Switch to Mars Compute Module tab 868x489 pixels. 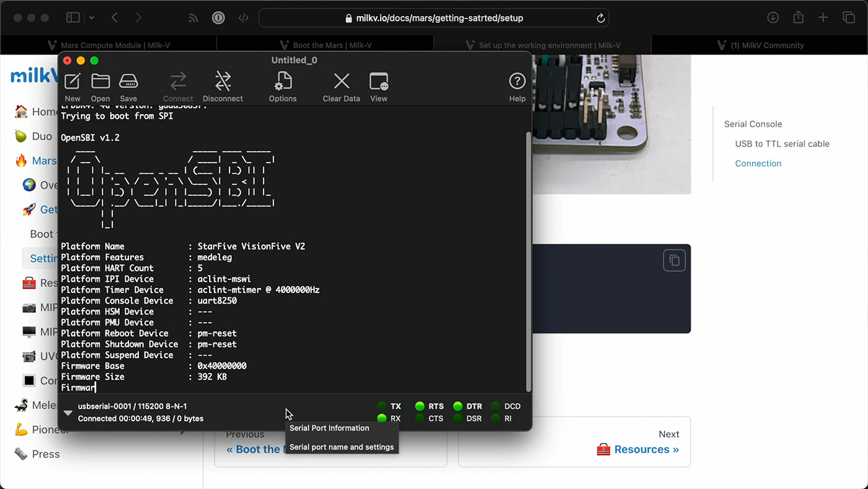click(108, 45)
